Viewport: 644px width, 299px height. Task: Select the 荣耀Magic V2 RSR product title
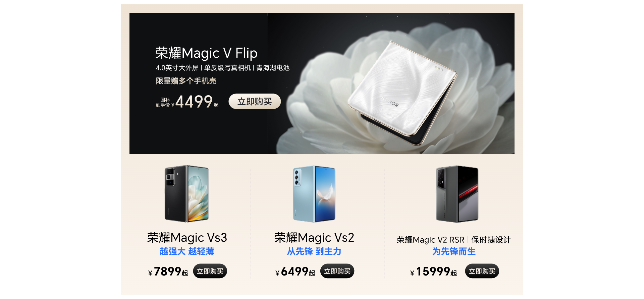[x=431, y=240]
